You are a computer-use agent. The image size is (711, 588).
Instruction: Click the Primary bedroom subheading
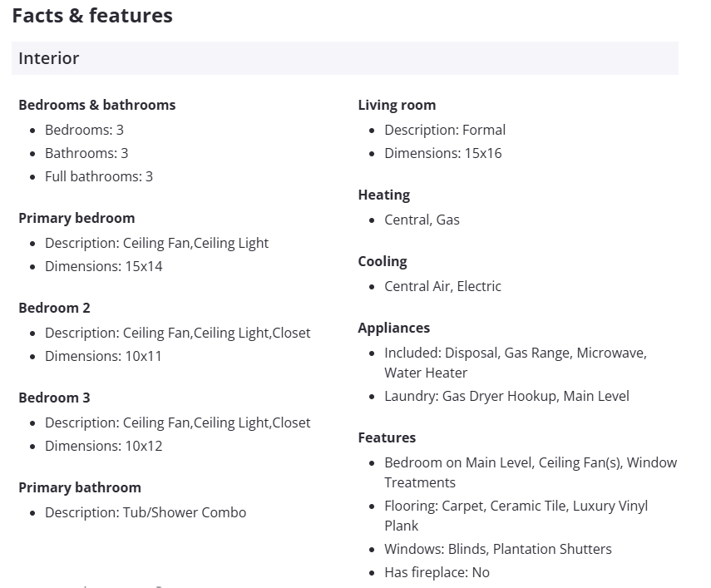pos(77,218)
